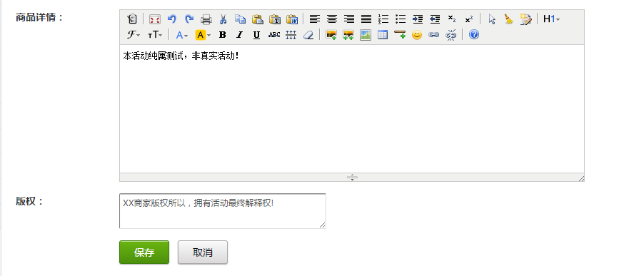Click the blue help question icon
The image size is (644, 276).
click(474, 35)
